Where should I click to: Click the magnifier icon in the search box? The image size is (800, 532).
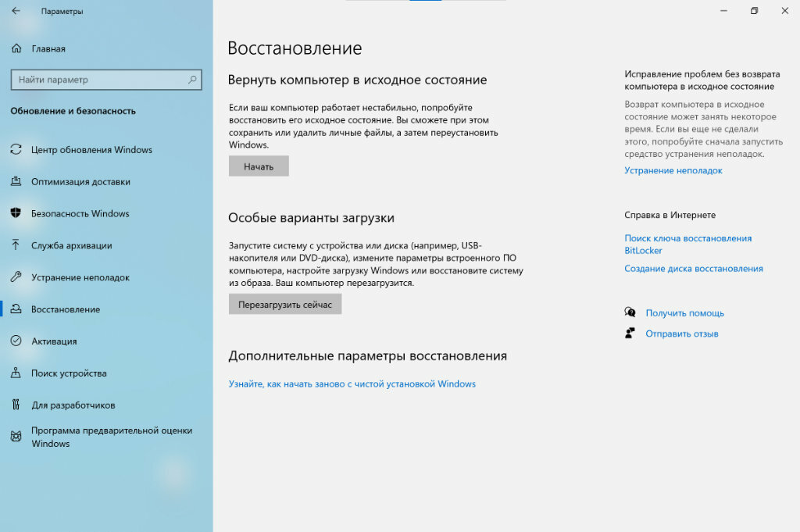pos(192,80)
